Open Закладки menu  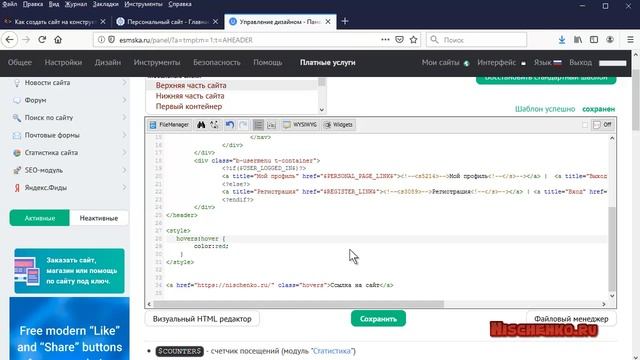point(105,4)
